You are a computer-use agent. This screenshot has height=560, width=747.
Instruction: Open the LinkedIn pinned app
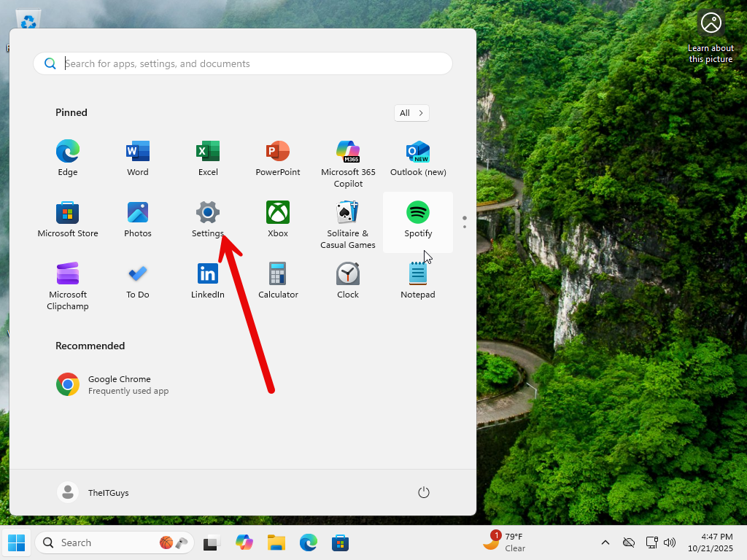pos(208,279)
